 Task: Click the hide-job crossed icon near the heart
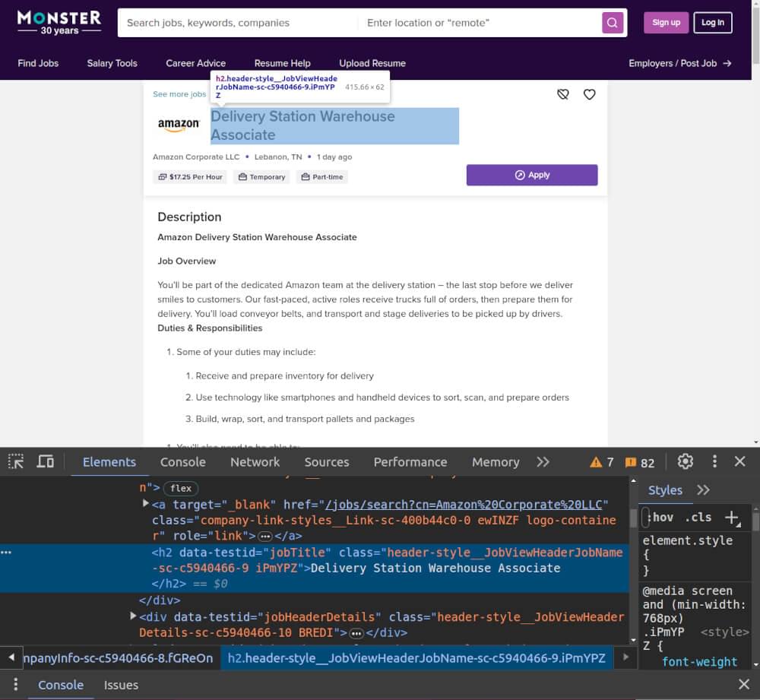tap(563, 94)
